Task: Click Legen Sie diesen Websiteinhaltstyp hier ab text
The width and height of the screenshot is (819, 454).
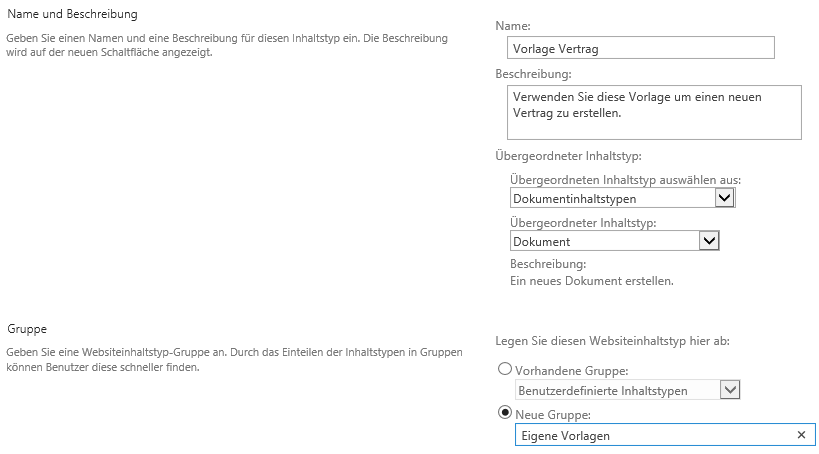Action: point(612,341)
